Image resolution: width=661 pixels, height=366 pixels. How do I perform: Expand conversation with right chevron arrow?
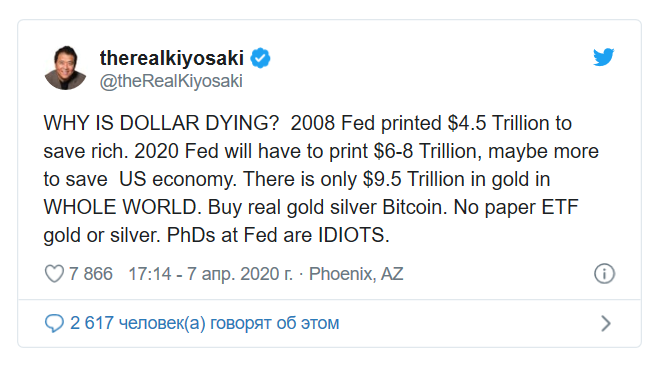(606, 323)
